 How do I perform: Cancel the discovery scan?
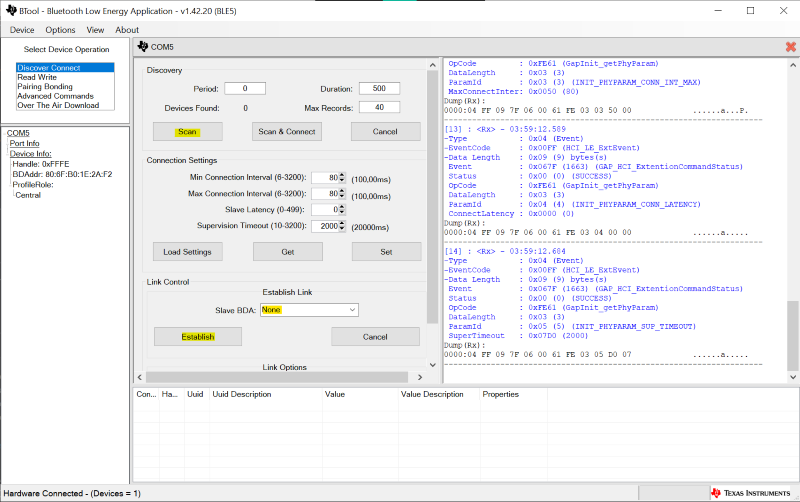pyautogui.click(x=386, y=132)
